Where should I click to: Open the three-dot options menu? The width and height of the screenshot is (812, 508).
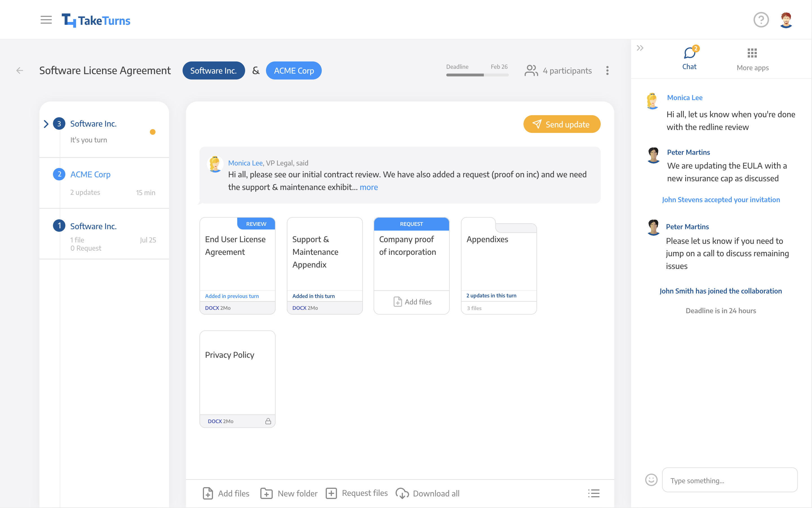pos(607,70)
